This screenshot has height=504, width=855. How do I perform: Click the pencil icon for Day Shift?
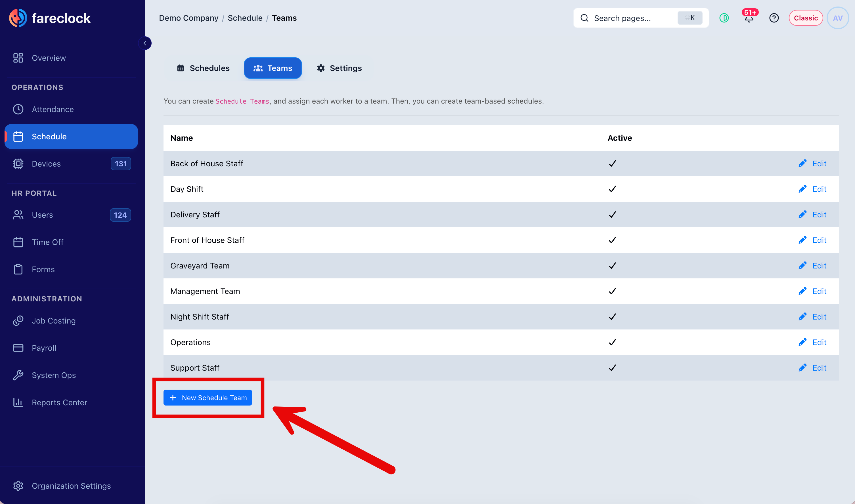click(802, 189)
